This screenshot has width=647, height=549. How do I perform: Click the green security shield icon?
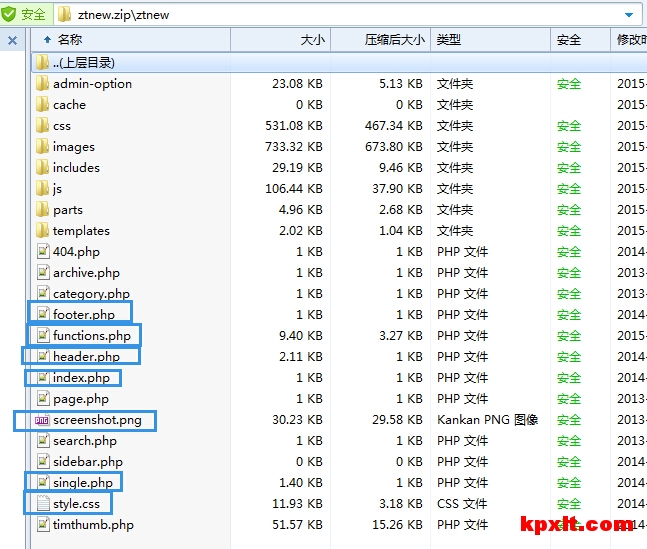coord(9,14)
